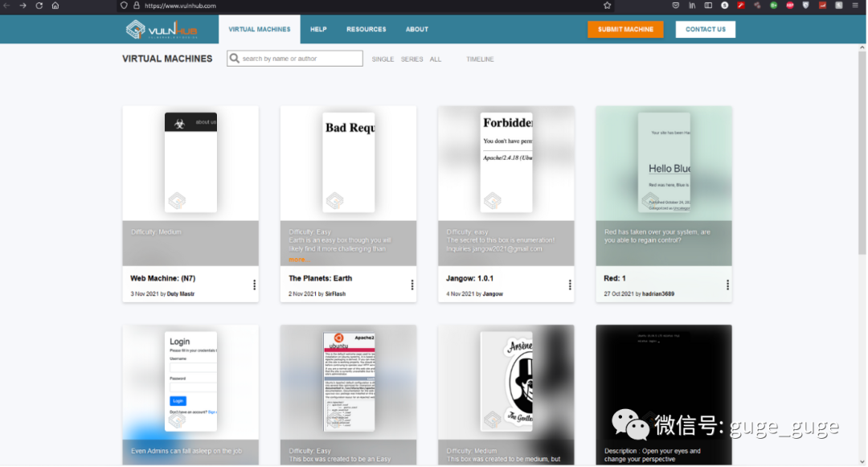Open the Red: 1 title link

615,278
